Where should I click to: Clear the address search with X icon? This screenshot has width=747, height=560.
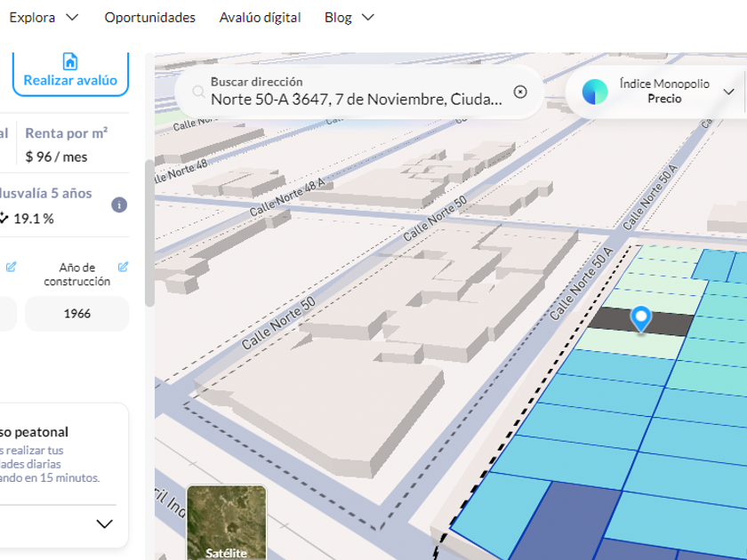pos(520,92)
